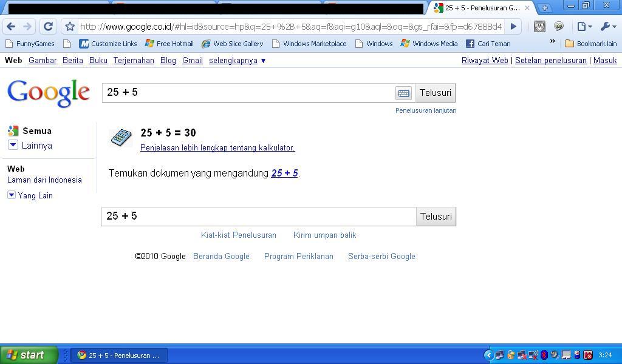Open the Bookmark lain folder
Viewport: 622px width, 364px height.
pos(590,44)
